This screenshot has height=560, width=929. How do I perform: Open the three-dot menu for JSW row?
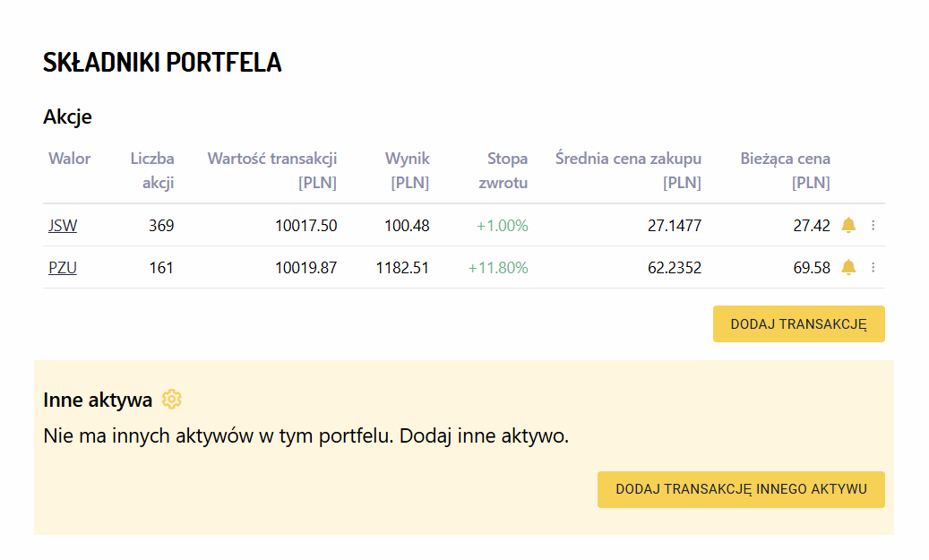873,226
